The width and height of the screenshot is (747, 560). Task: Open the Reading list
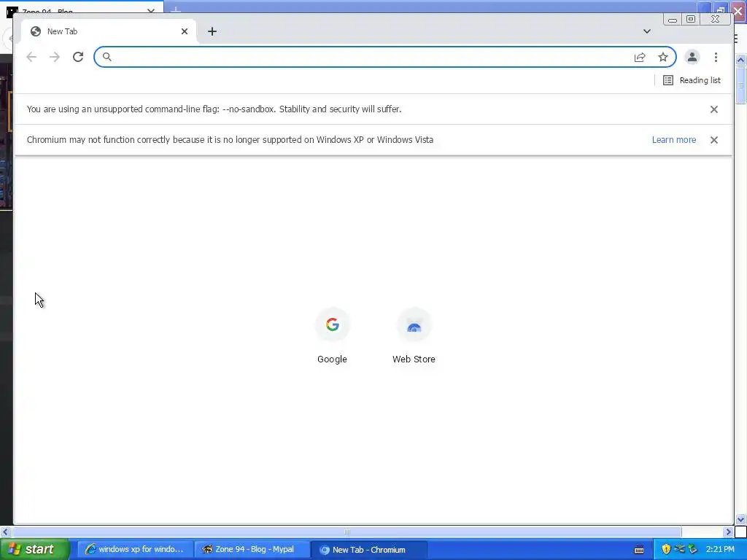(x=692, y=80)
